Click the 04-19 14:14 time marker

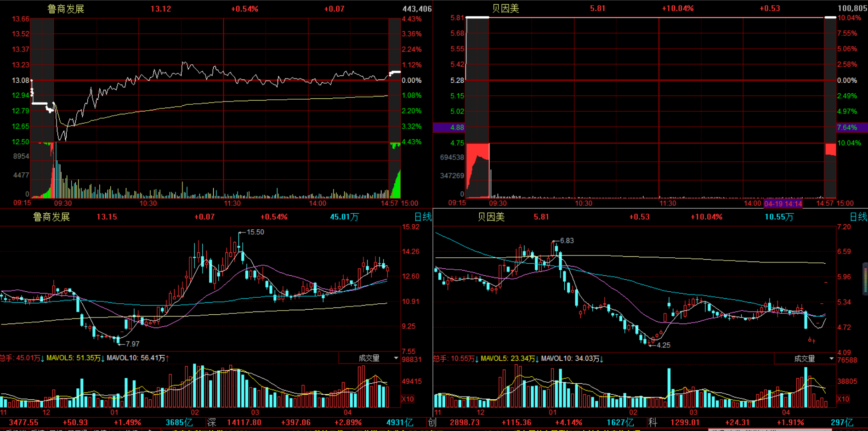783,204
